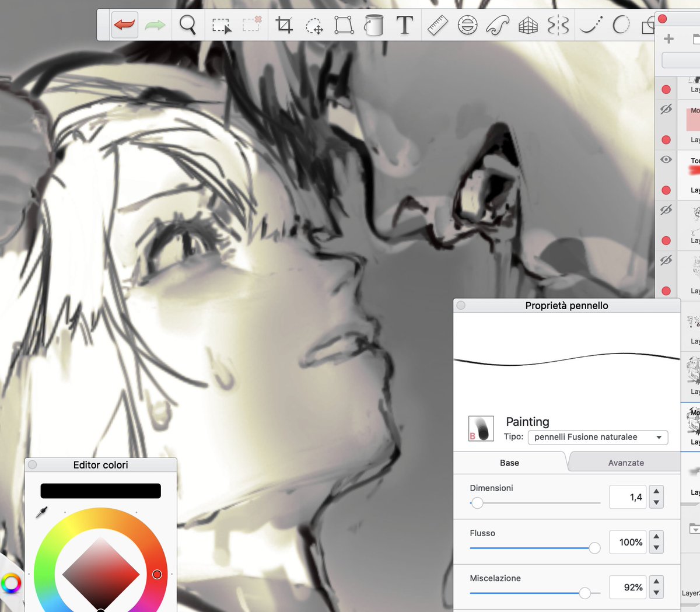The height and width of the screenshot is (612, 700).
Task: Open the Tipo brush type dropdown
Action: click(597, 437)
